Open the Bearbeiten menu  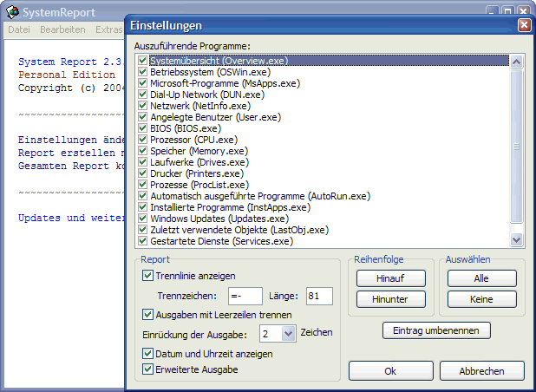62,29
